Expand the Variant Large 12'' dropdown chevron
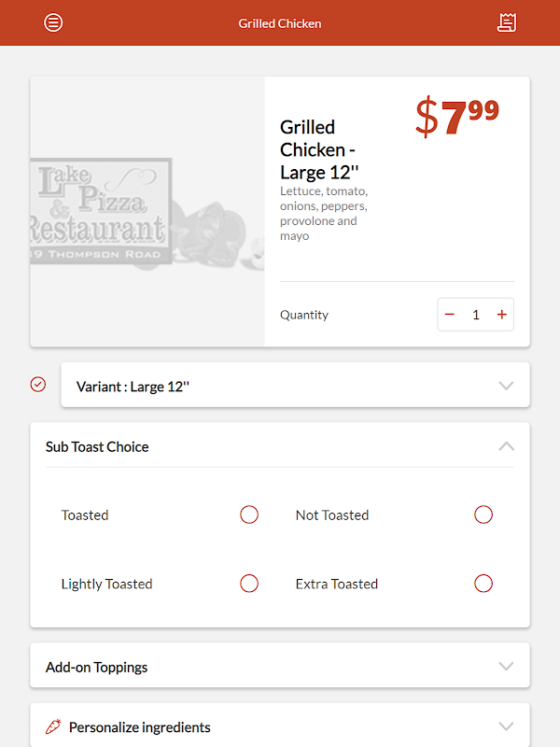 click(x=506, y=386)
